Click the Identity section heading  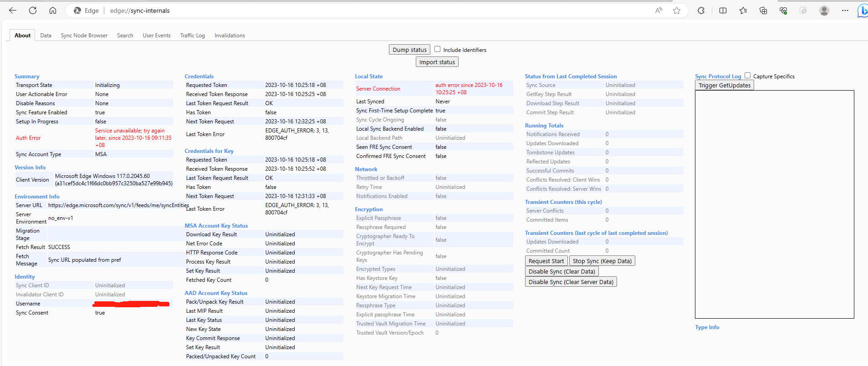coord(25,276)
